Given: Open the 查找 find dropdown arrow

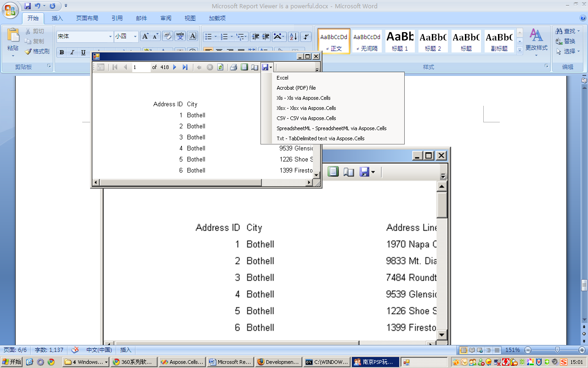Looking at the screenshot, I should (x=578, y=31).
